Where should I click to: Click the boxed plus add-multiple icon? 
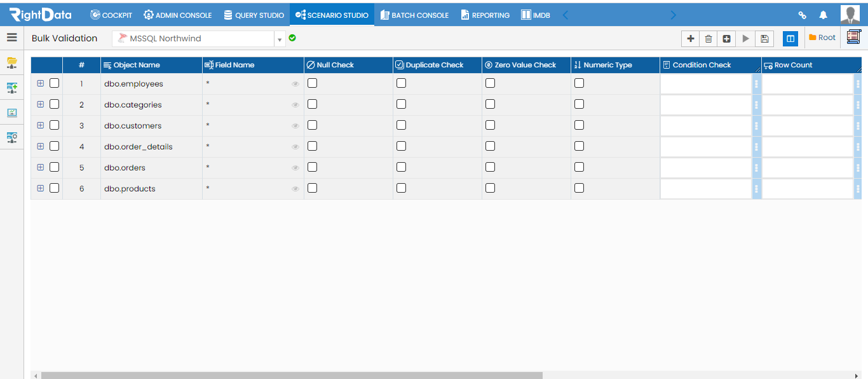pos(727,39)
